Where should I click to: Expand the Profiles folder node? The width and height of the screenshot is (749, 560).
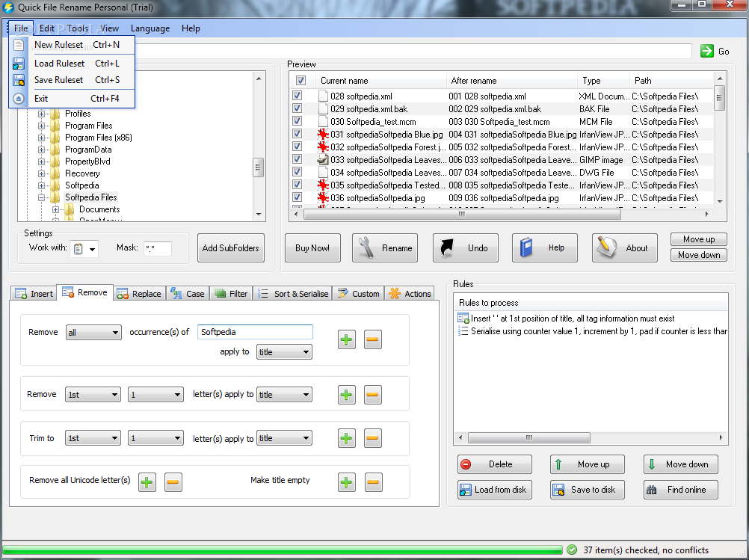coord(42,114)
